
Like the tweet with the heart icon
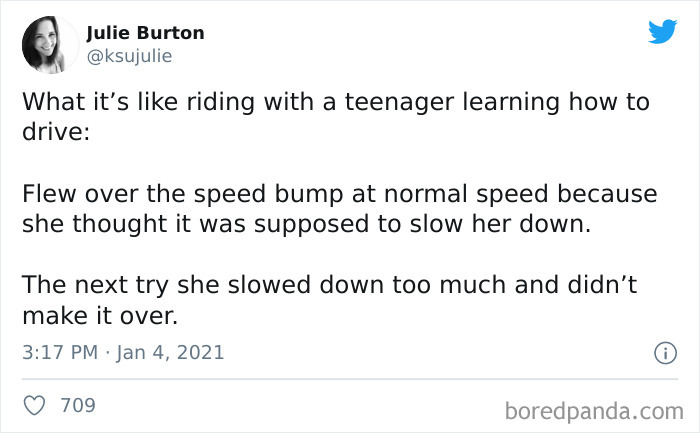34,405
